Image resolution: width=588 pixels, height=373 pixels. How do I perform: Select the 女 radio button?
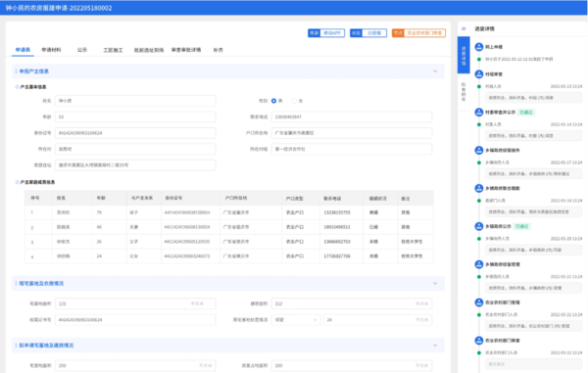click(294, 101)
